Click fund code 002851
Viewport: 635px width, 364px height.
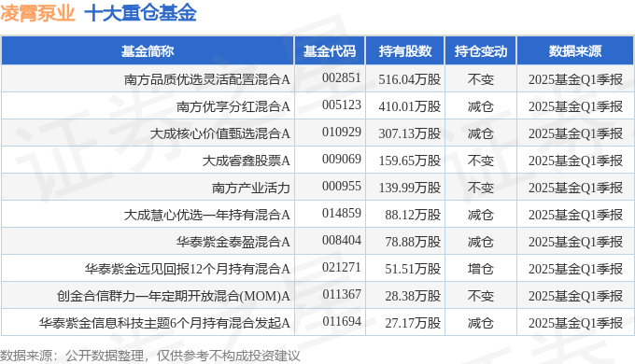click(x=342, y=78)
